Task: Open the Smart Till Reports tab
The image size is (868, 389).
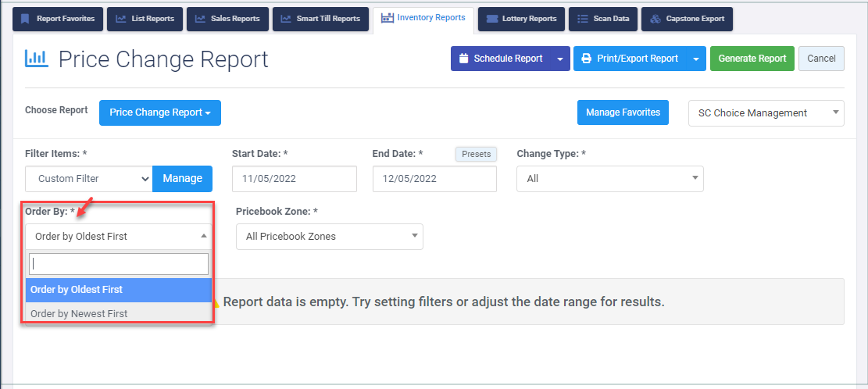Action: (x=321, y=19)
